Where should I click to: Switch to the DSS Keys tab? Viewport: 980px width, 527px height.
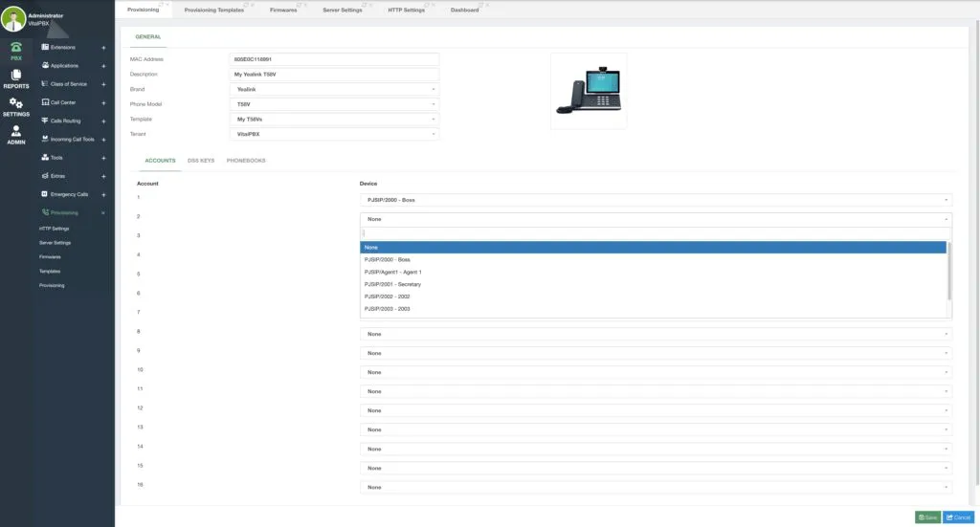click(201, 161)
